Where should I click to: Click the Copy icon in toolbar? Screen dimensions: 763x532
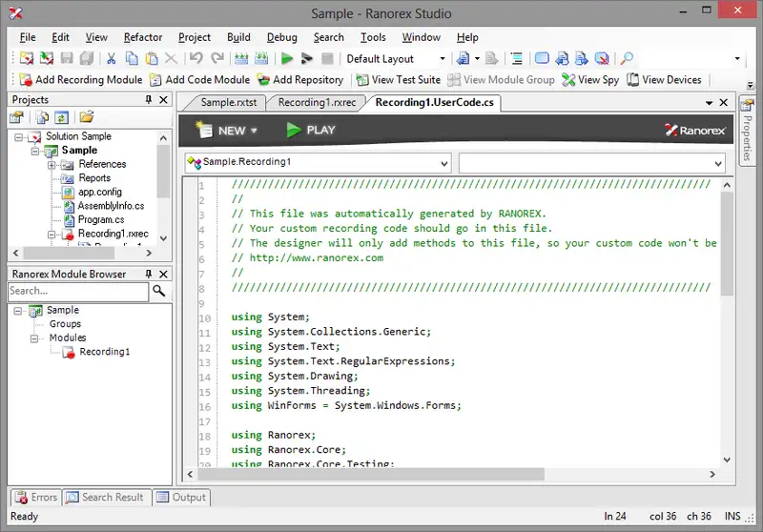pos(132,58)
